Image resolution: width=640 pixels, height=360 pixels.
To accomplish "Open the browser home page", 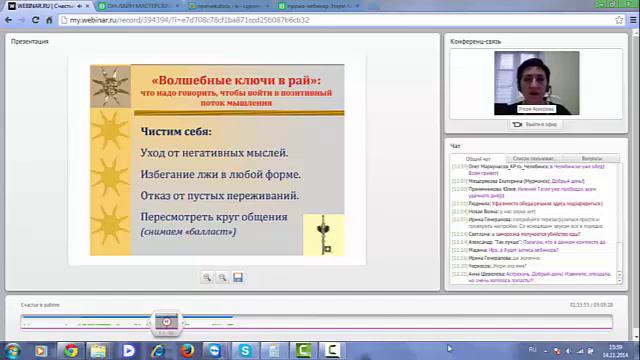I will [49, 20].
